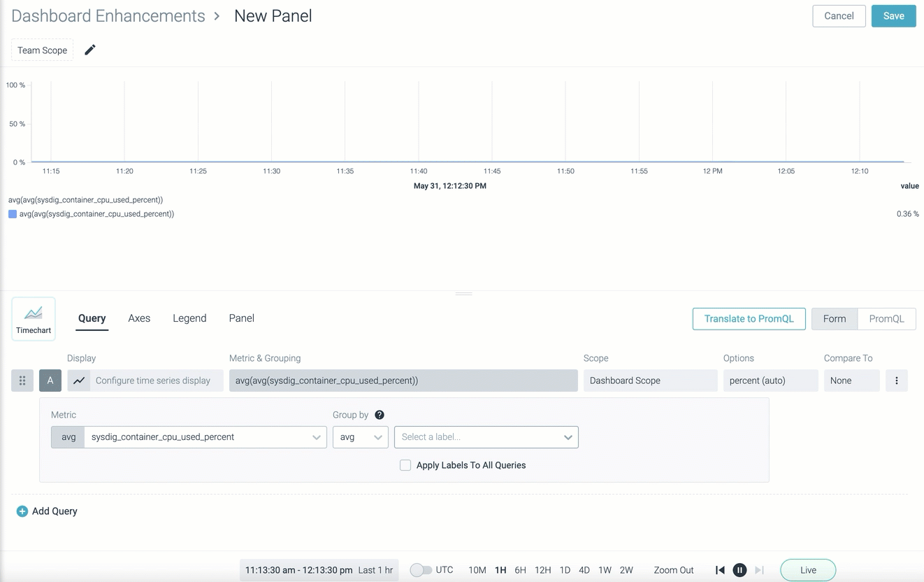Viewport: 924px width, 582px height.
Task: Pause the live data playback
Action: (x=739, y=570)
